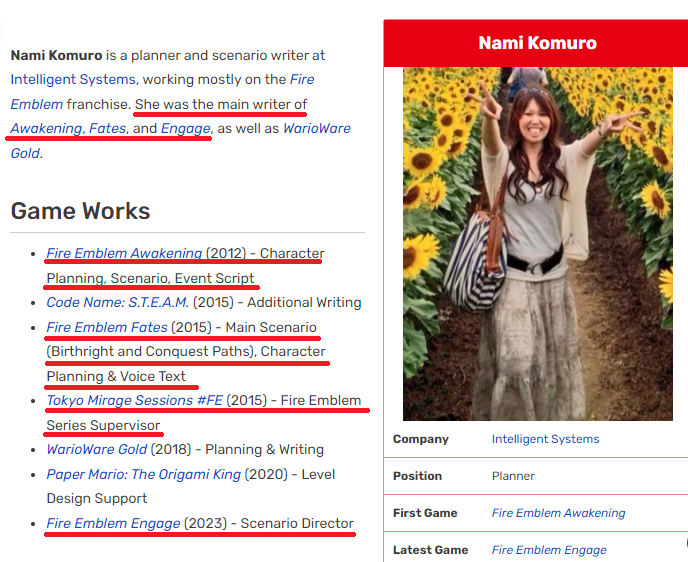
Task: Click Fire Emblem Engage in the Game Works list
Action: click(x=113, y=523)
